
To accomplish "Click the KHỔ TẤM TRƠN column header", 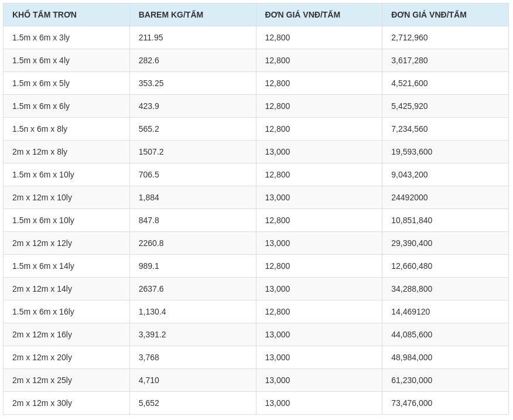I will tap(45, 15).
